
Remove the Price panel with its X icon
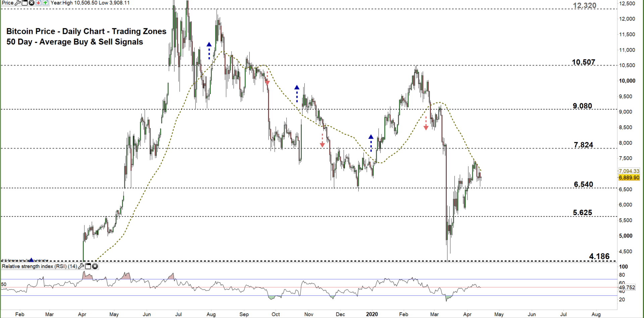coord(32,3)
